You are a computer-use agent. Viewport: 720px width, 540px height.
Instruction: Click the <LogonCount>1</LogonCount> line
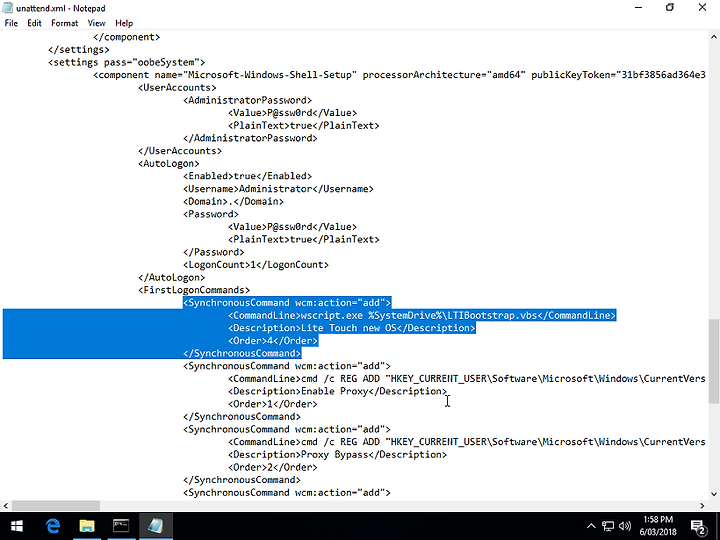(x=256, y=264)
